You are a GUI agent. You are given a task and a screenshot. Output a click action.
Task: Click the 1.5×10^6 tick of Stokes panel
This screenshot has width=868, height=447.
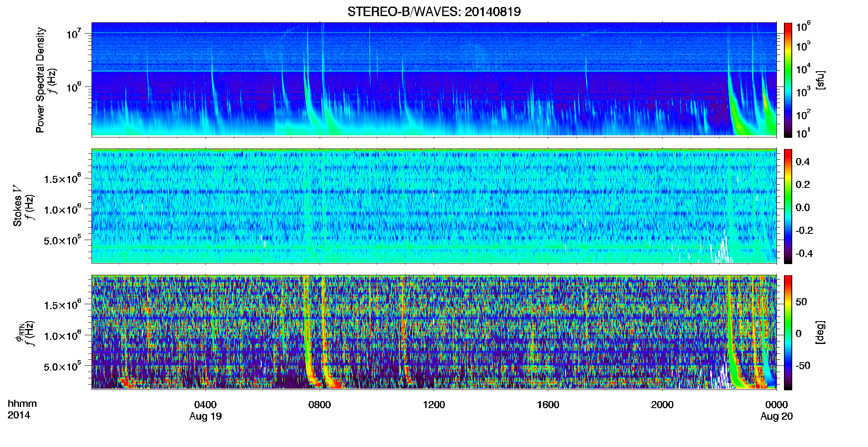[x=63, y=179]
